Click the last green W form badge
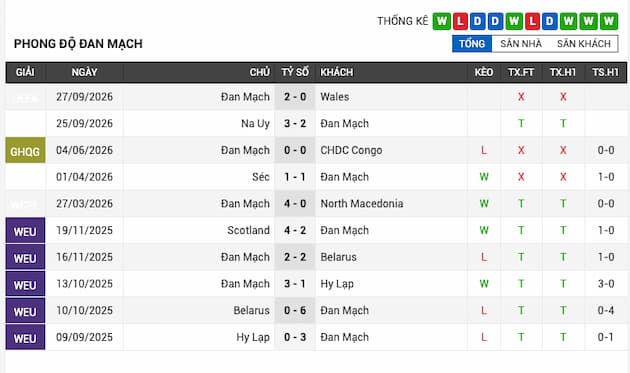Image resolution: width=630 pixels, height=373 pixels. 609,21
